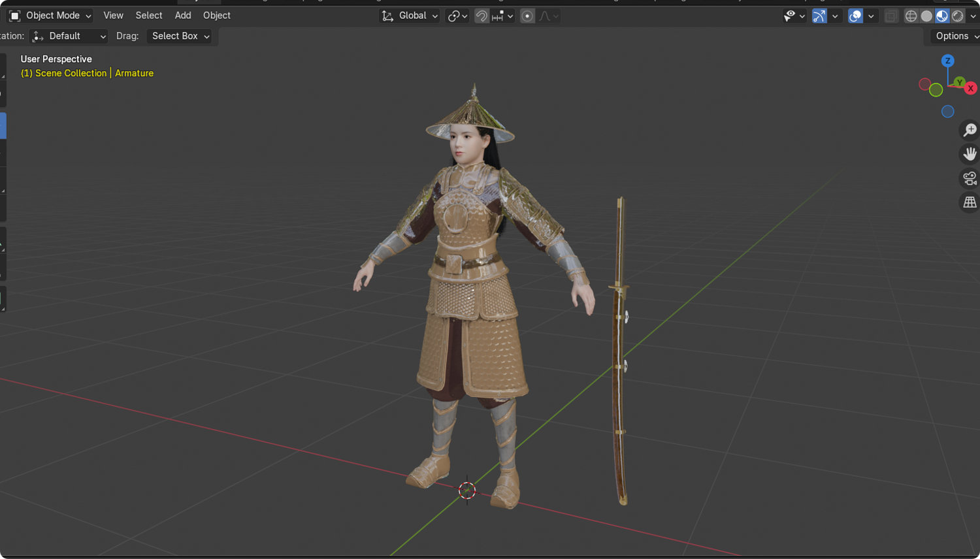This screenshot has height=559, width=980.
Task: Open the Add menu
Action: [183, 16]
